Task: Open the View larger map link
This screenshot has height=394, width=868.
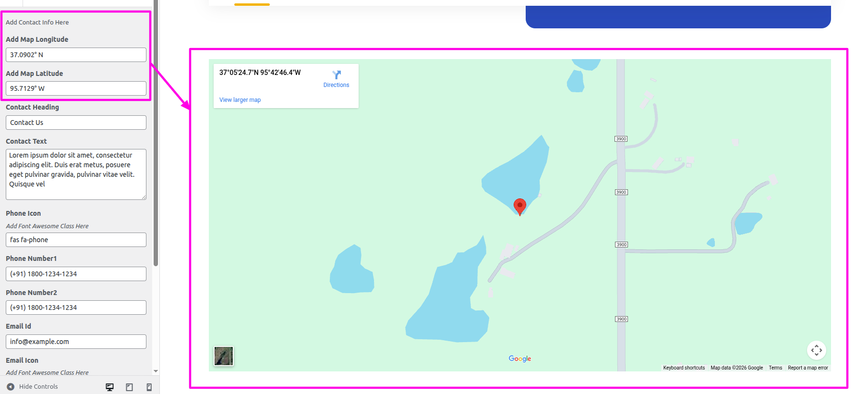Action: pos(240,100)
